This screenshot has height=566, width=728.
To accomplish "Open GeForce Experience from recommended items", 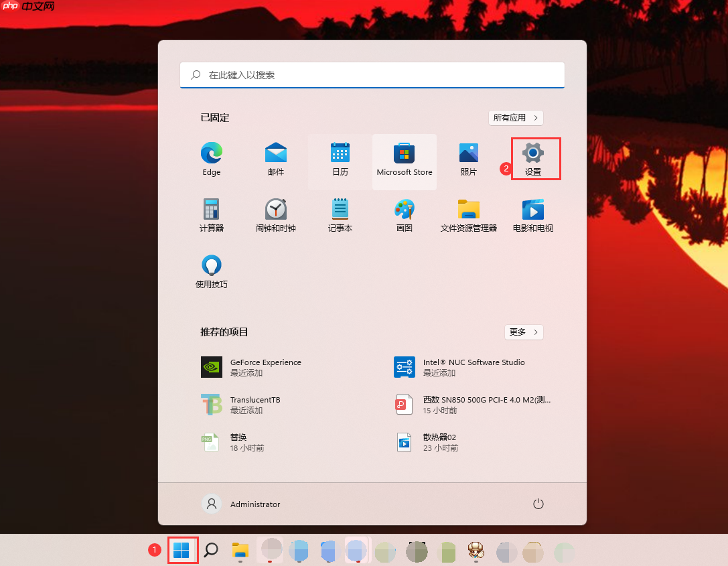I will click(x=265, y=367).
